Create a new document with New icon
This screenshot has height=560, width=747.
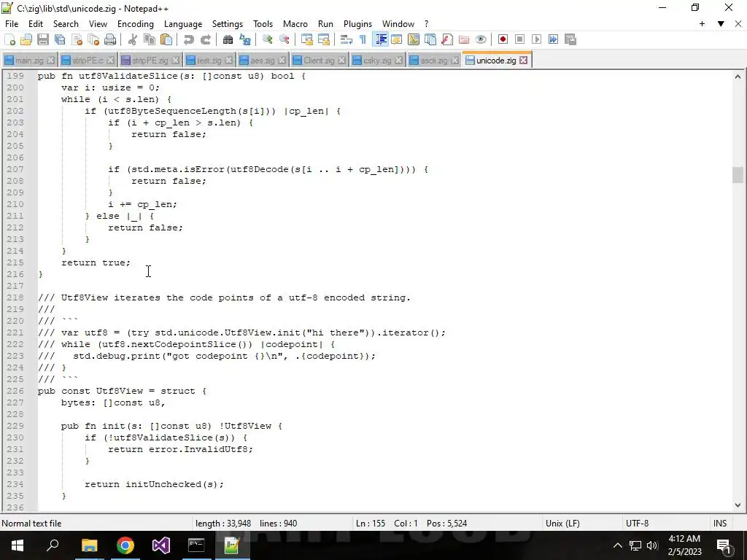click(9, 39)
